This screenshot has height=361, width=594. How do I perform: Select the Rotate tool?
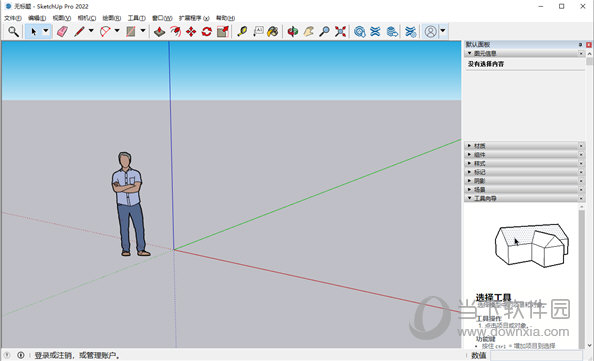(206, 31)
